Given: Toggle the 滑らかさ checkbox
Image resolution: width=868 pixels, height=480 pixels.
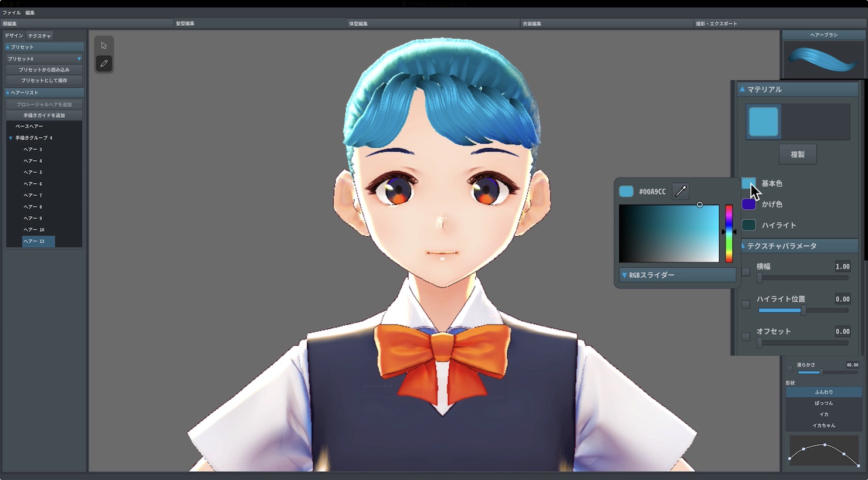Looking at the screenshot, I should point(789,369).
